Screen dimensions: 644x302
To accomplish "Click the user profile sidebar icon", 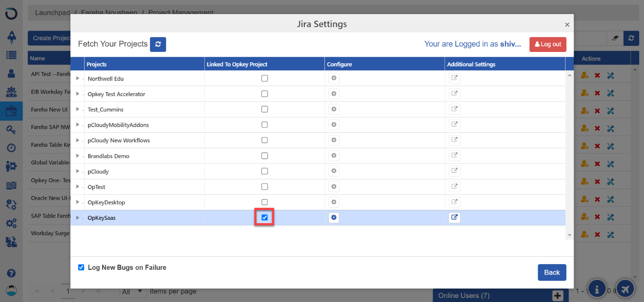I will coord(11,74).
